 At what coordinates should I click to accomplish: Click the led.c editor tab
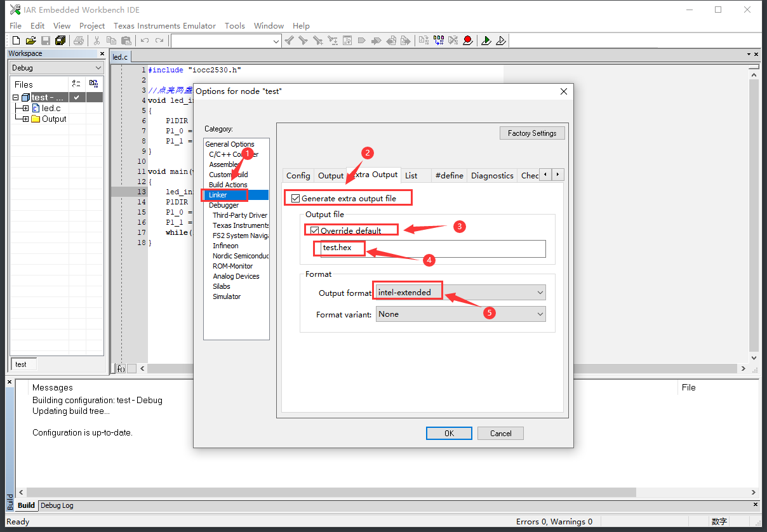coord(121,57)
